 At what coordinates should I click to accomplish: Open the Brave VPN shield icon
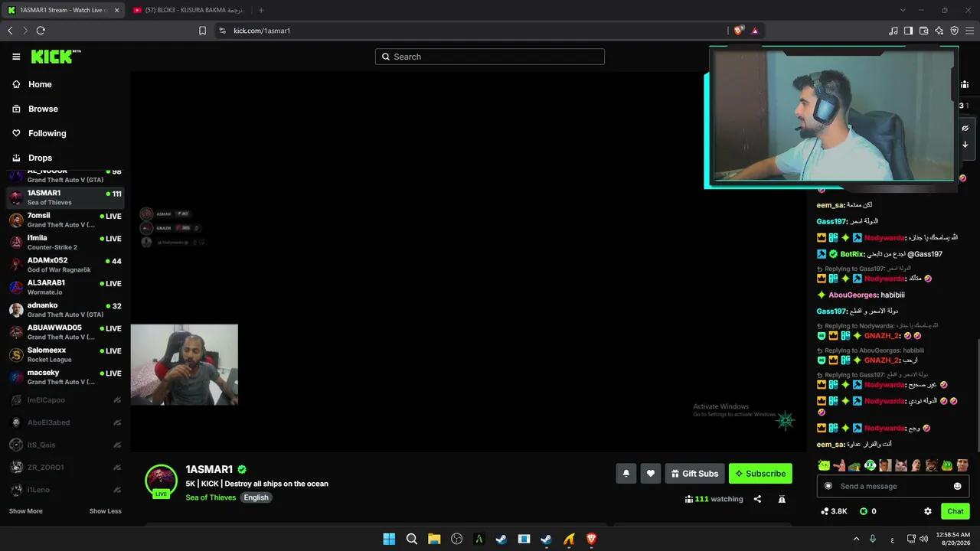pyautogui.click(x=955, y=31)
